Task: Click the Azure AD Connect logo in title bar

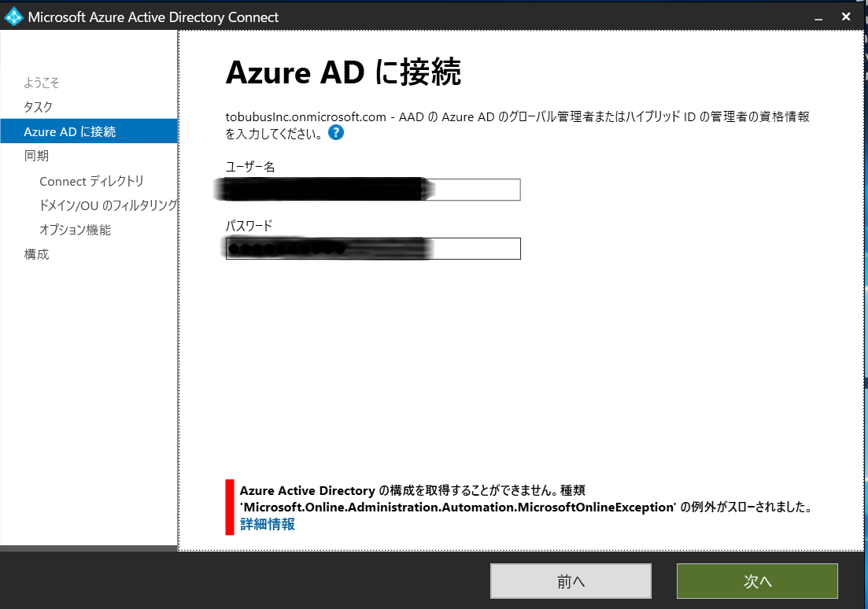Action: 13,17
